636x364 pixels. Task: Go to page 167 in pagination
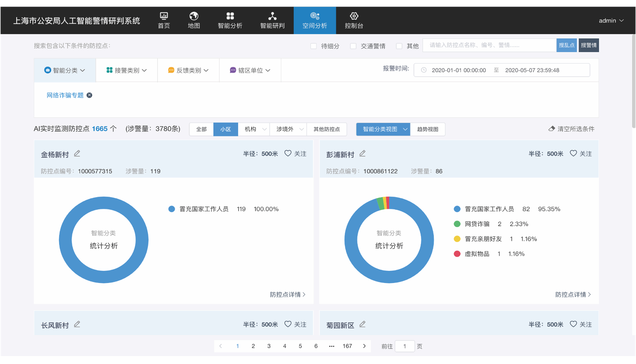(x=347, y=346)
